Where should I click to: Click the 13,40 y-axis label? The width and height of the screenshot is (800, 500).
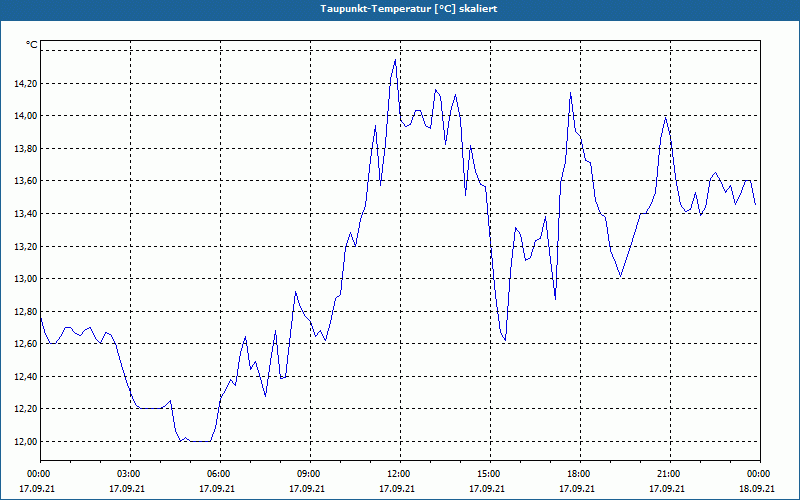click(26, 214)
